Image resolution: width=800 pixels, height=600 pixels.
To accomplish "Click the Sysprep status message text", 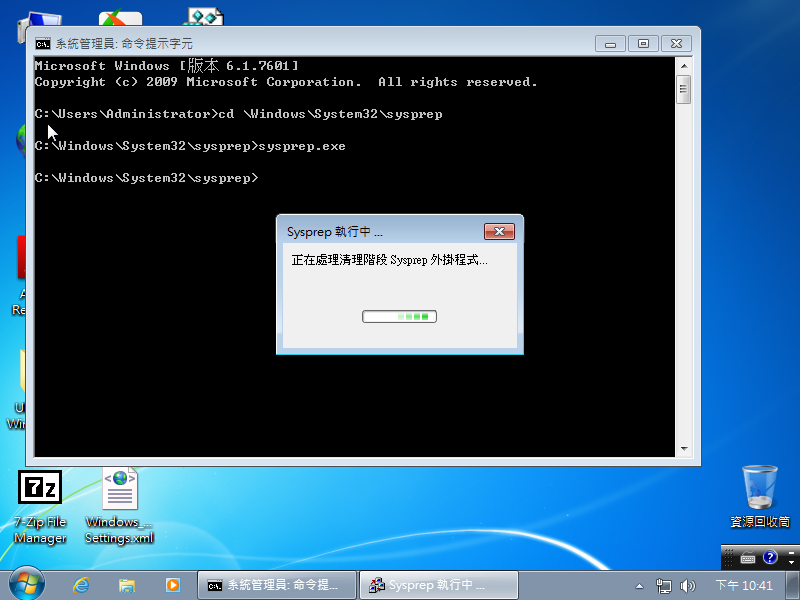I will pyautogui.click(x=389, y=260).
